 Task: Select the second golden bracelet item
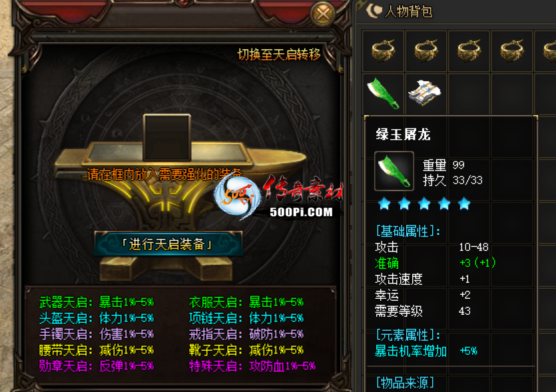pos(426,51)
